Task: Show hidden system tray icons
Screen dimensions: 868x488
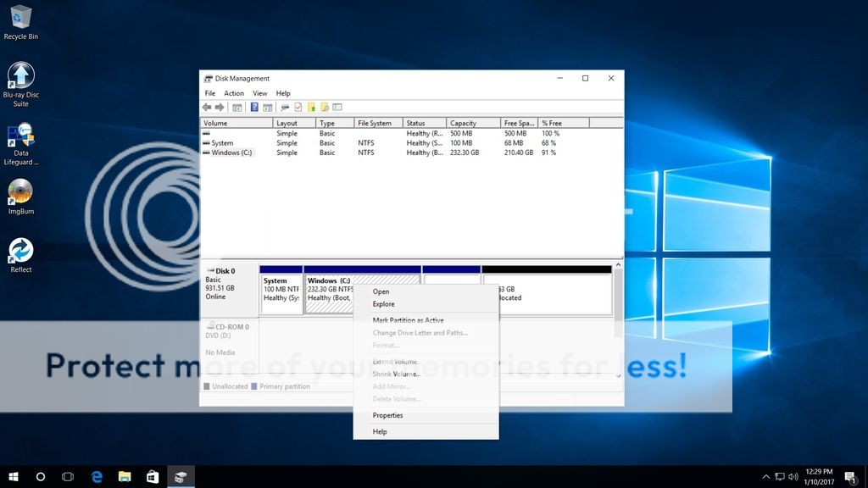Action: tap(766, 477)
